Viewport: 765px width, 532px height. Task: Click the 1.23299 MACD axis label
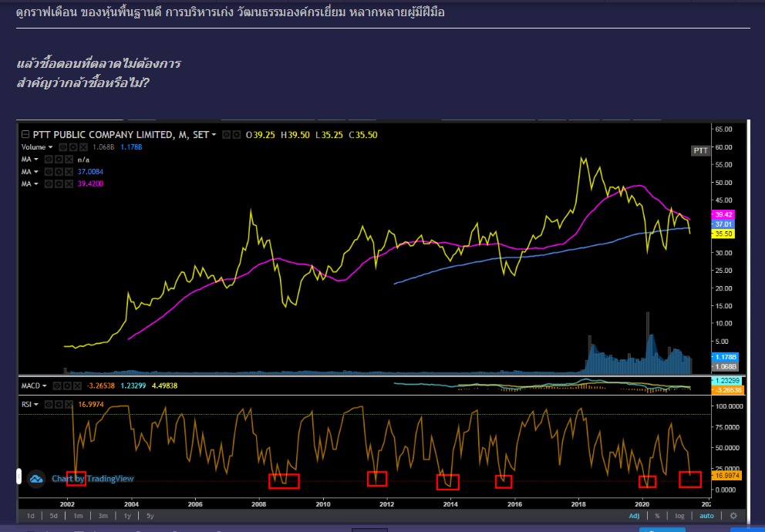727,381
